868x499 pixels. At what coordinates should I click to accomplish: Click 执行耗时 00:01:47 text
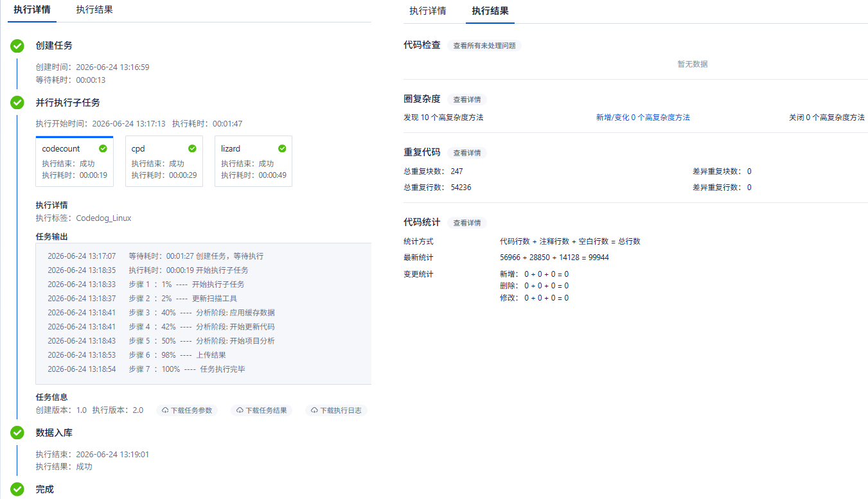click(207, 124)
